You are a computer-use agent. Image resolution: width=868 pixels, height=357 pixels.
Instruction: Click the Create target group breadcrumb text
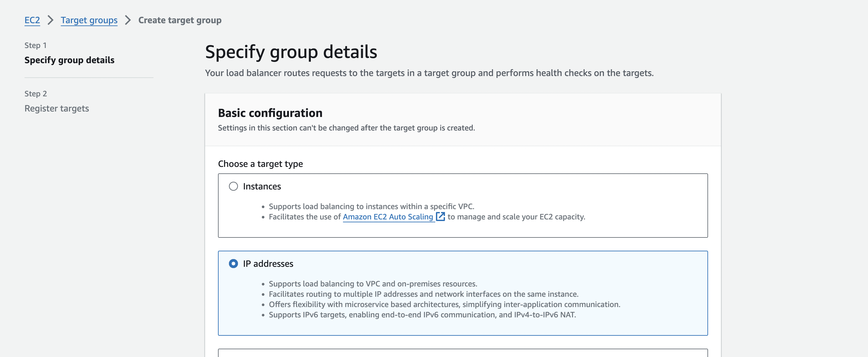(180, 20)
